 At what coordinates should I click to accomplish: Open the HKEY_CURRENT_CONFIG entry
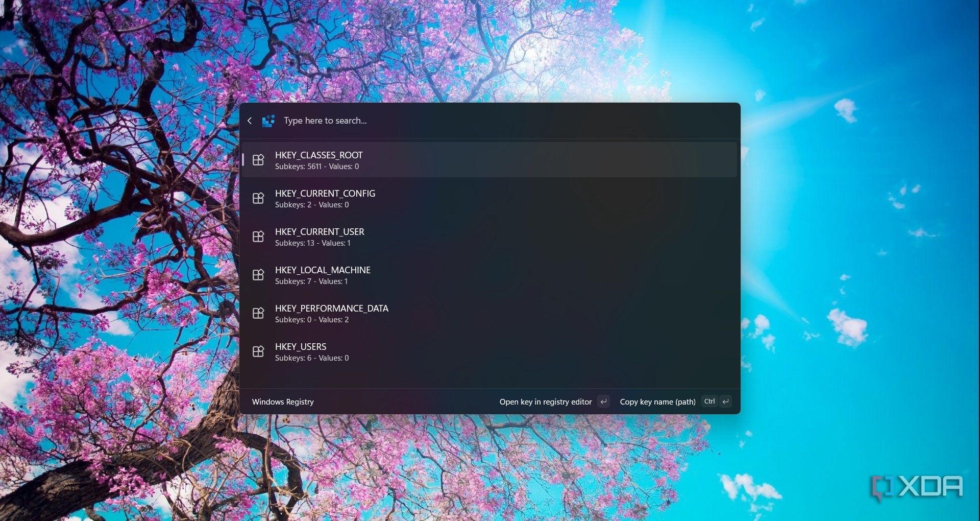click(325, 194)
